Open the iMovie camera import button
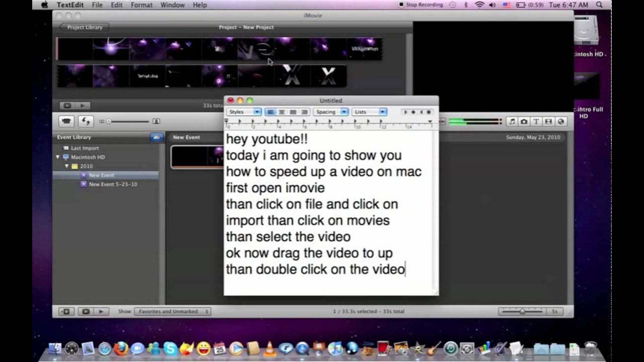Screen dimensions: 644x362 click(x=66, y=121)
